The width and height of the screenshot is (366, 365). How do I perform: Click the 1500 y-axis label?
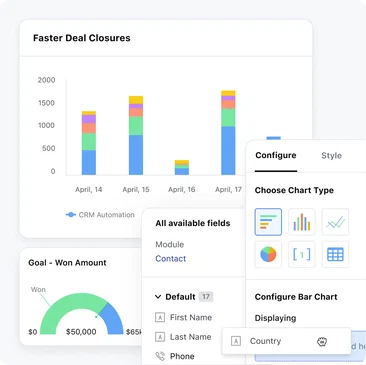(x=46, y=103)
